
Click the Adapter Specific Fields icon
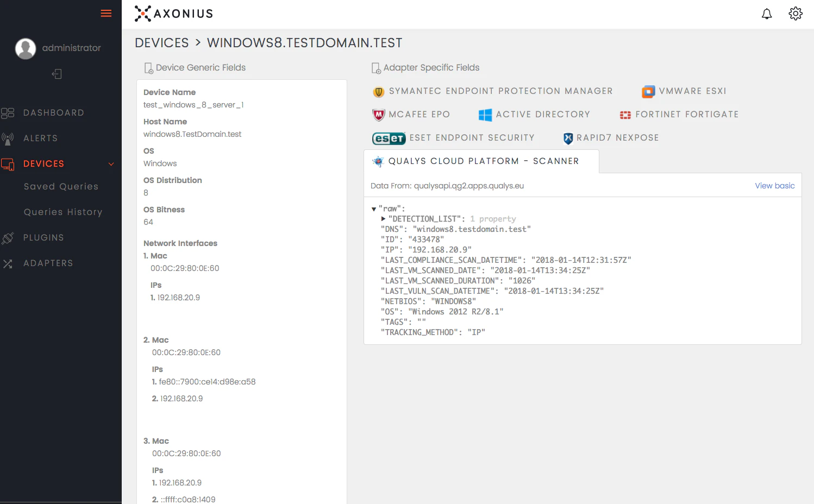tap(376, 68)
